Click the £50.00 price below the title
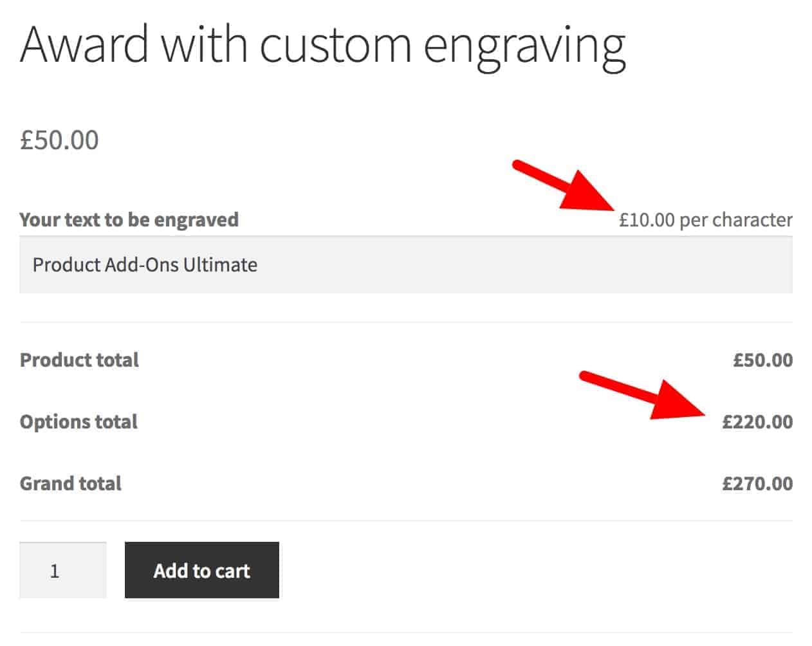This screenshot has height=646, width=812. click(59, 140)
